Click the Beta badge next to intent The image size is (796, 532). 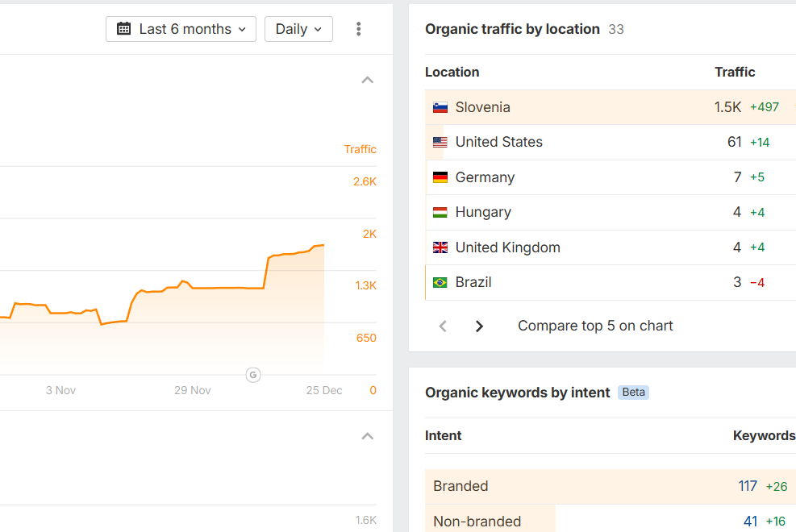click(634, 393)
